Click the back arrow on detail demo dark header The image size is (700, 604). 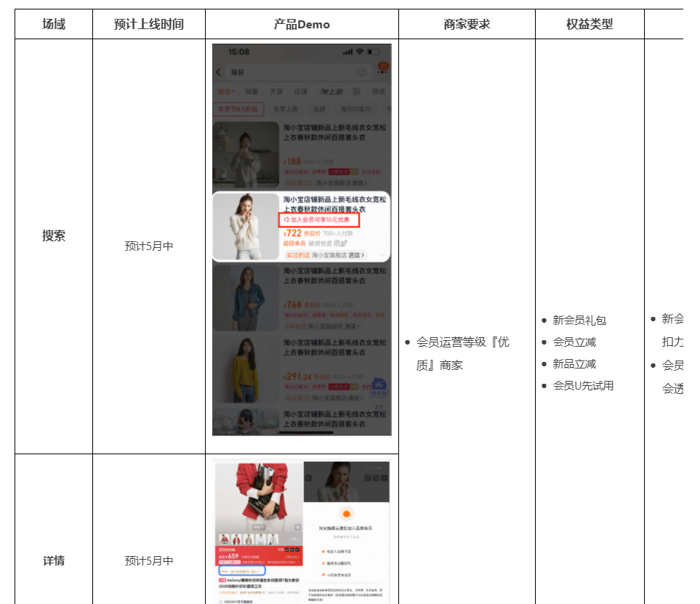[x=308, y=478]
